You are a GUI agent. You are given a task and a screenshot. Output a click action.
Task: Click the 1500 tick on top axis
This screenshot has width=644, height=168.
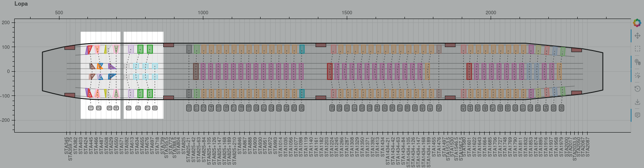click(347, 13)
